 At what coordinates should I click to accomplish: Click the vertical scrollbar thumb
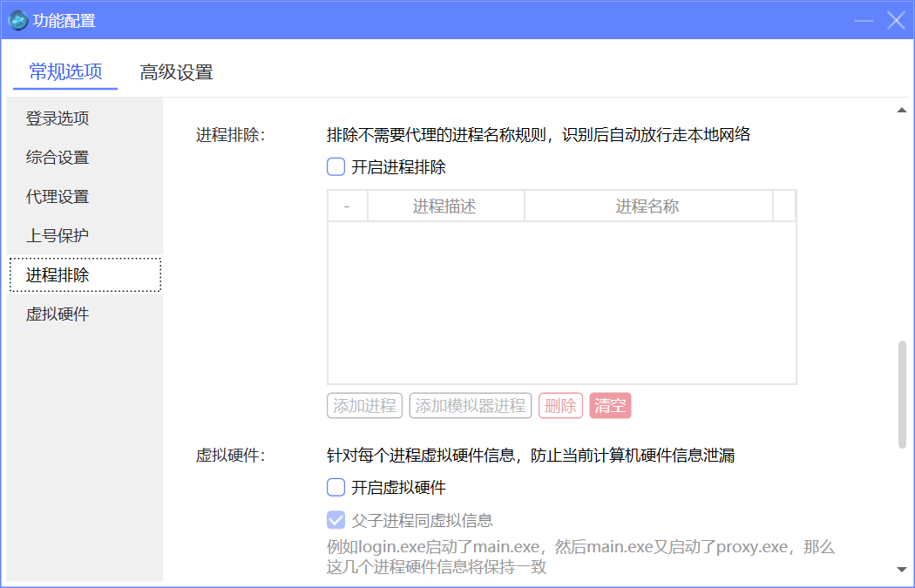pyautogui.click(x=902, y=394)
